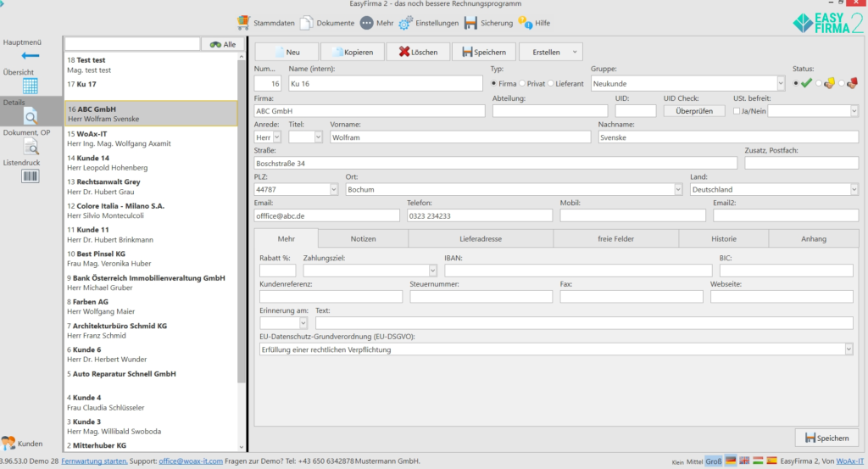
Task: Open the WoAx-IT status bar link
Action: click(849, 461)
